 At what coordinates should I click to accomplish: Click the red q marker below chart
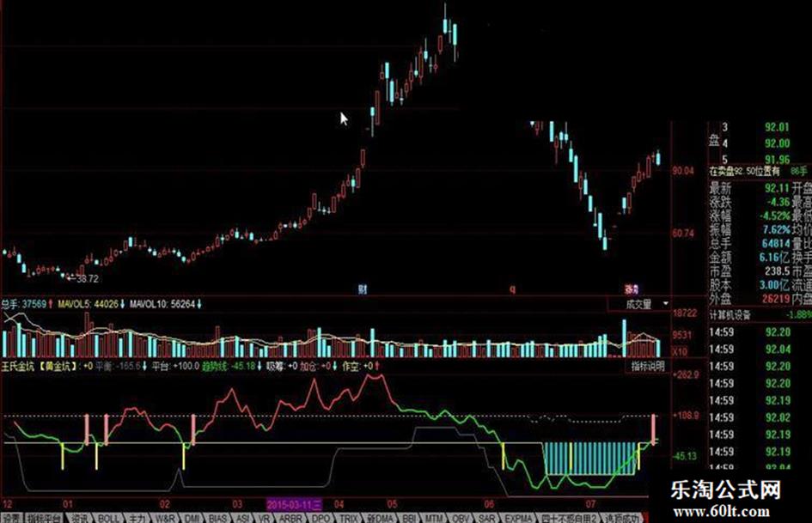pyautogui.click(x=513, y=289)
